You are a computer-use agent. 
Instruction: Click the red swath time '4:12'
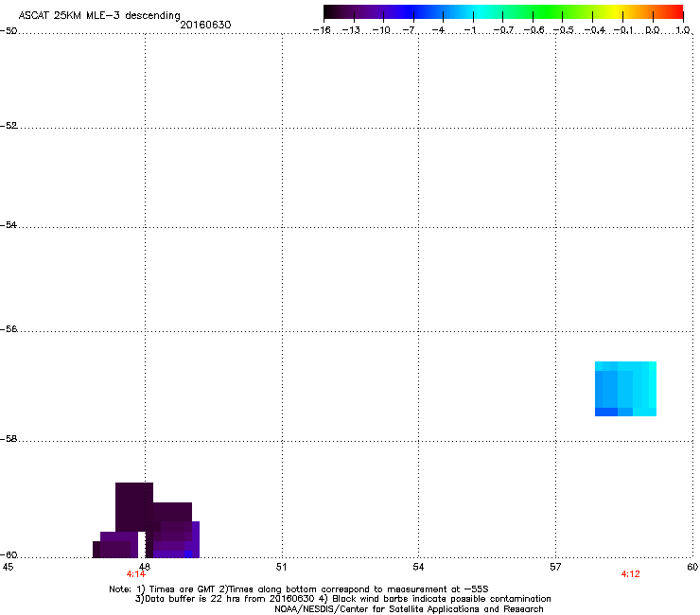[x=630, y=574]
